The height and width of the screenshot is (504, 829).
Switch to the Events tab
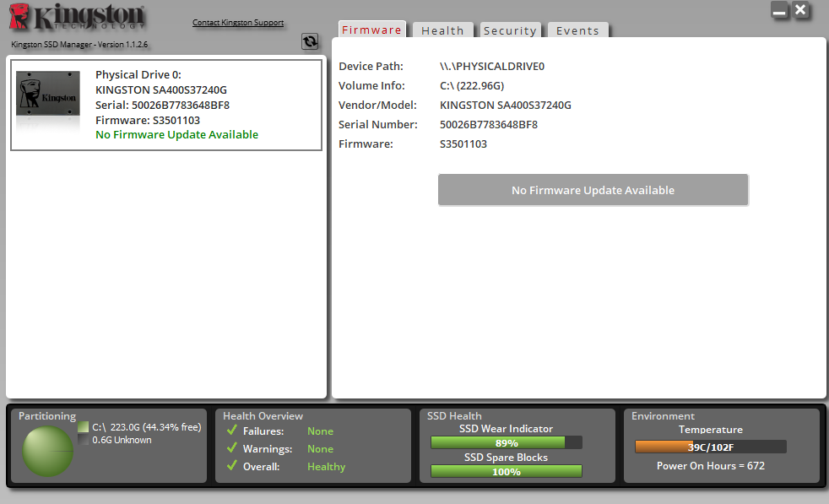[x=578, y=30]
